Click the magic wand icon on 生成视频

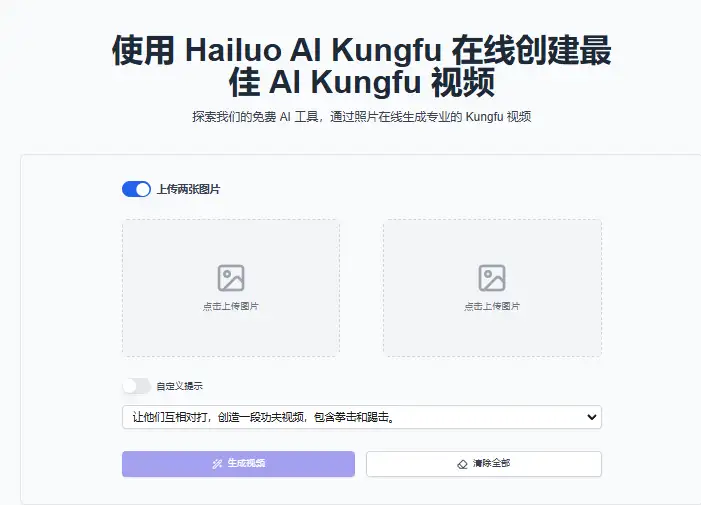coord(217,463)
